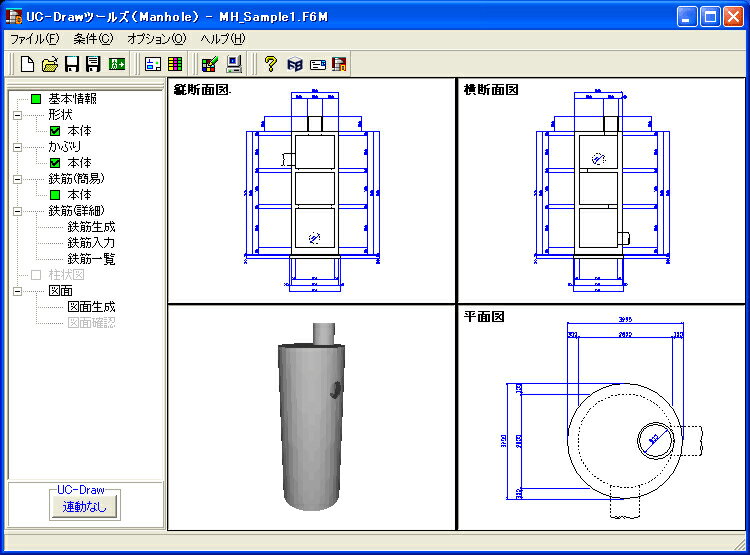Screen dimensions: 750x555
Task: Collapse the 図面 tree node
Action: pyautogui.click(x=17, y=291)
